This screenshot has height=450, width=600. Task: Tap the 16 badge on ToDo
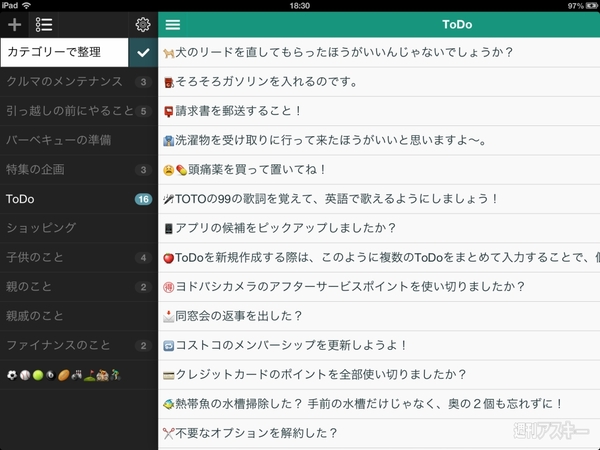(x=143, y=199)
